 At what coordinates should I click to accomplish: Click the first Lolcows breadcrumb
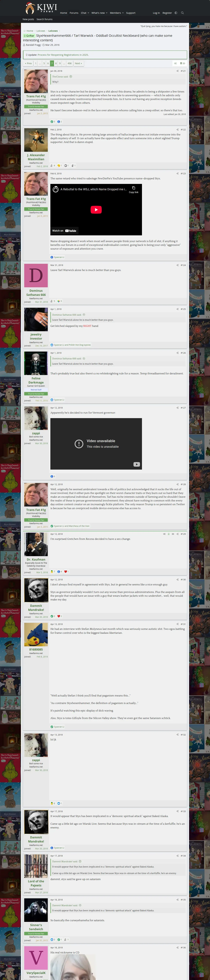click(x=41, y=31)
